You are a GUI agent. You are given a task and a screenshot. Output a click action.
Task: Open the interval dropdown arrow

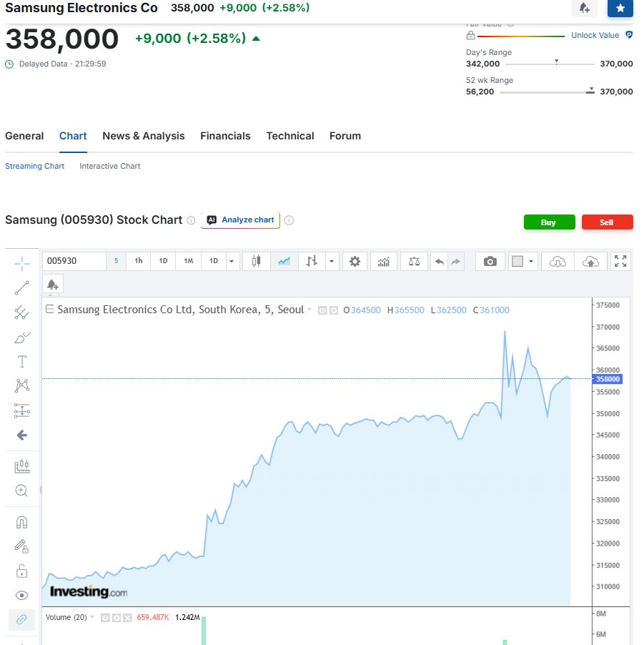pyautogui.click(x=232, y=261)
